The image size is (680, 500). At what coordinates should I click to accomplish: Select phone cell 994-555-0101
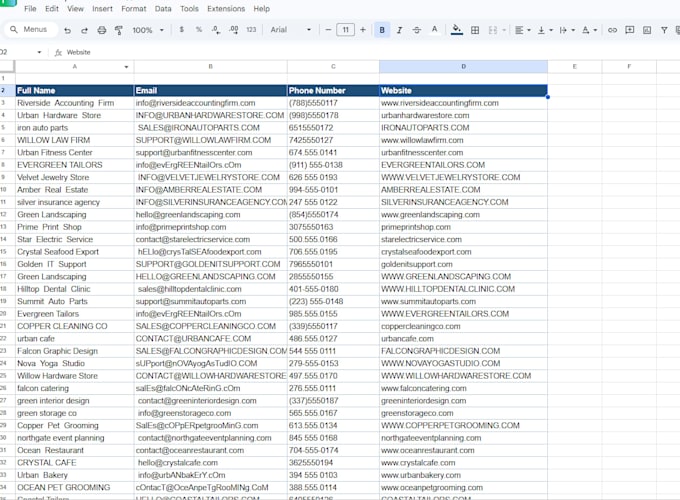[333, 190]
